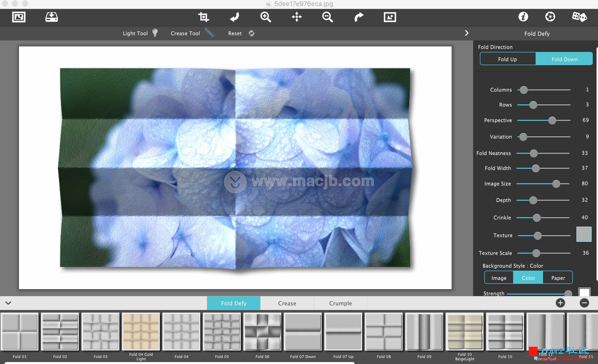Set background style to Paper

point(558,278)
